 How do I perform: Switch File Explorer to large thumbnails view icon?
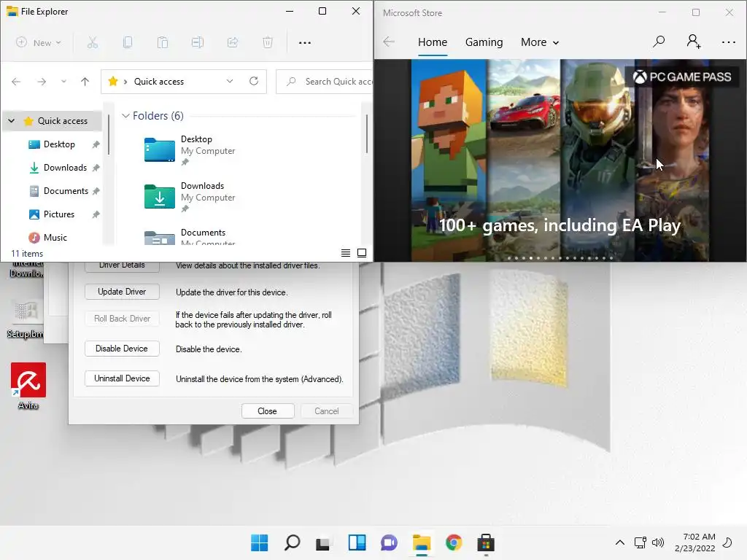(x=362, y=253)
